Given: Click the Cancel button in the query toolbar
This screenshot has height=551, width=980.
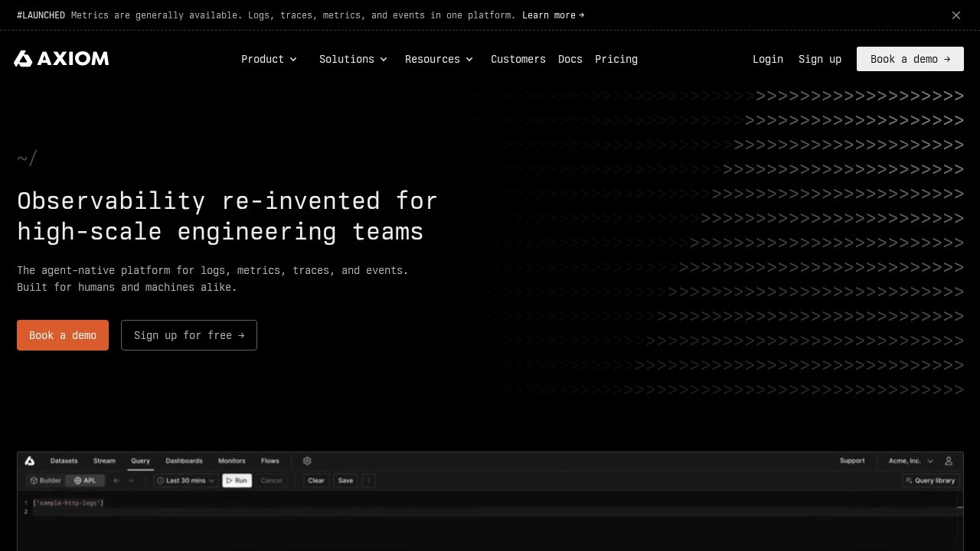Looking at the screenshot, I should pyautogui.click(x=271, y=481).
